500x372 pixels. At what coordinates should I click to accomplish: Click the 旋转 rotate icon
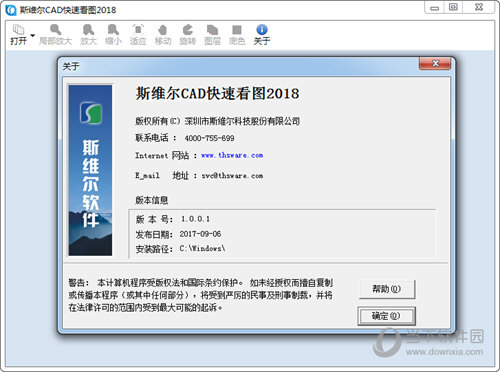point(187,35)
